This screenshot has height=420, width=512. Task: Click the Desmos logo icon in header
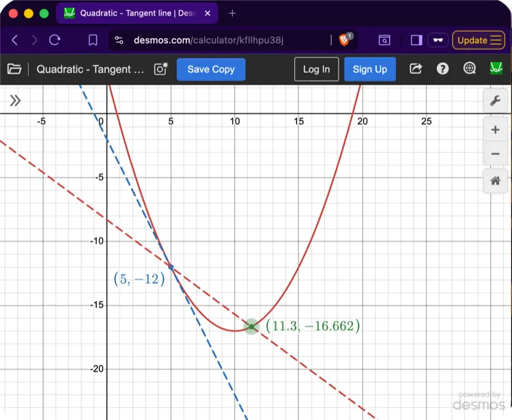tap(496, 68)
